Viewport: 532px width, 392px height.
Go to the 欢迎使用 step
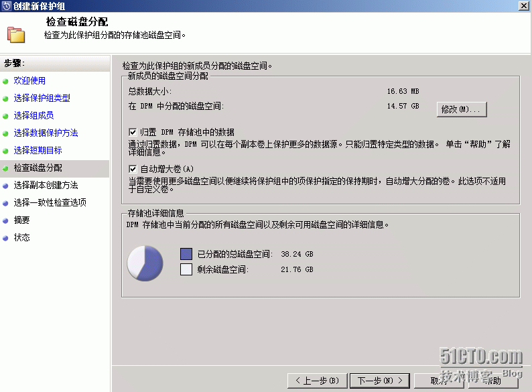(x=29, y=81)
